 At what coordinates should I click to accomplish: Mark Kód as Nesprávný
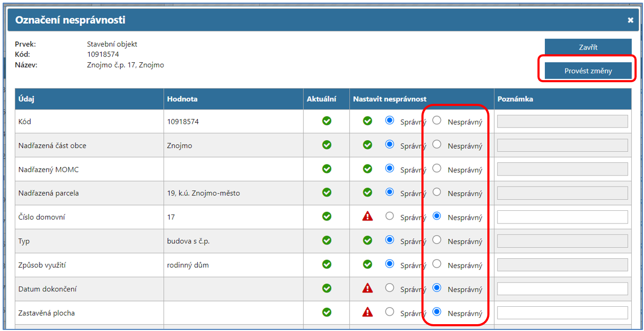tap(437, 120)
